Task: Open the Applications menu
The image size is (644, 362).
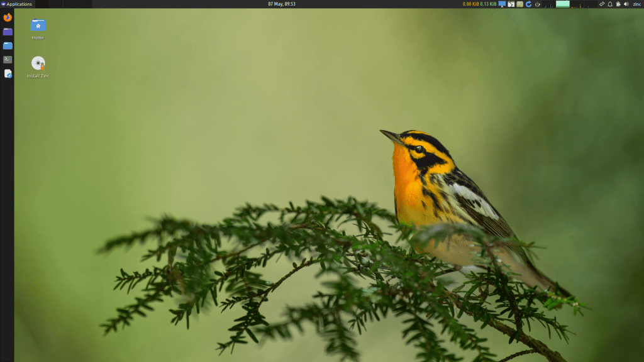Action: pyautogui.click(x=17, y=4)
